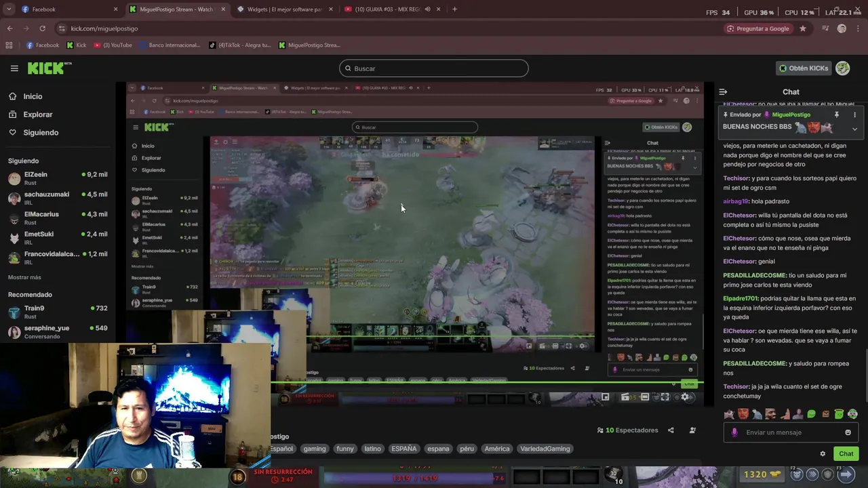Focus the Enviar un mensaje field

click(x=791, y=432)
